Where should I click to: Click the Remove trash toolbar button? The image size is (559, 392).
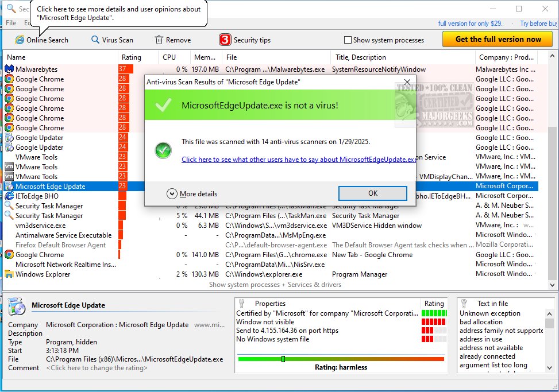(x=173, y=40)
